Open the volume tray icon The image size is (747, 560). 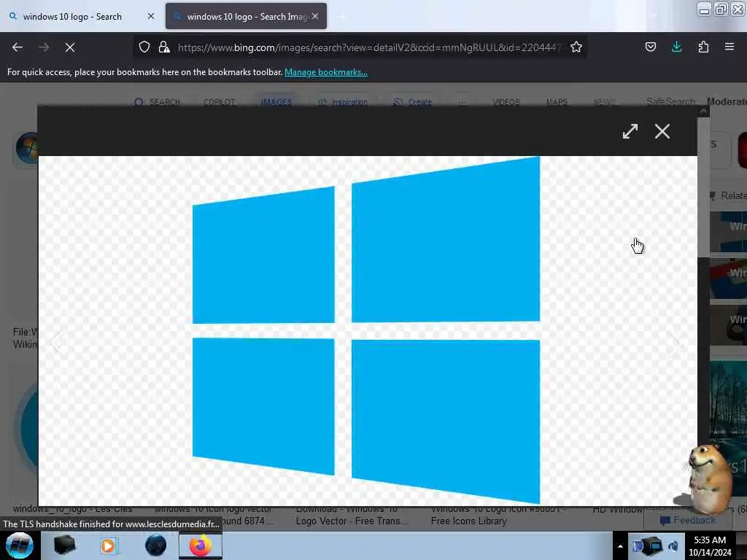tap(673, 546)
